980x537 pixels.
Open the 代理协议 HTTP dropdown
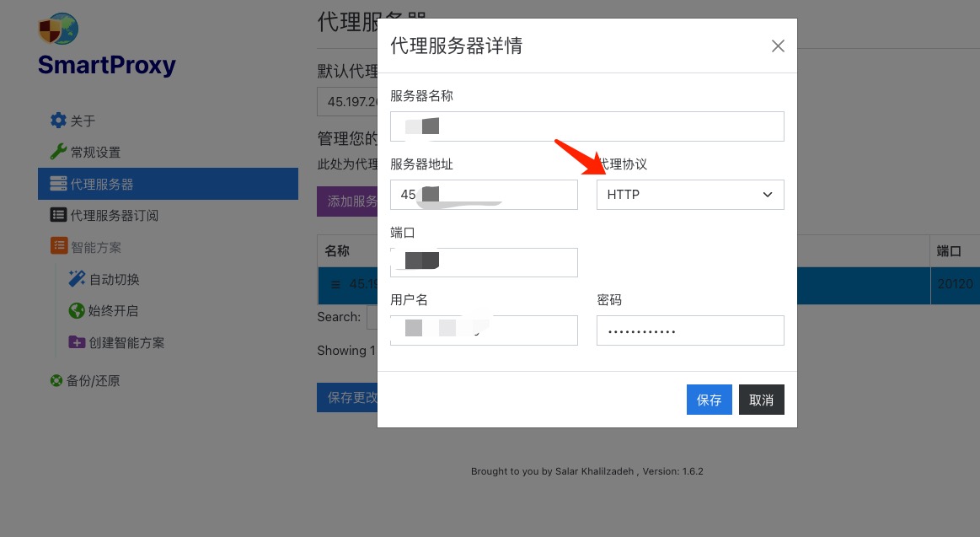690,195
